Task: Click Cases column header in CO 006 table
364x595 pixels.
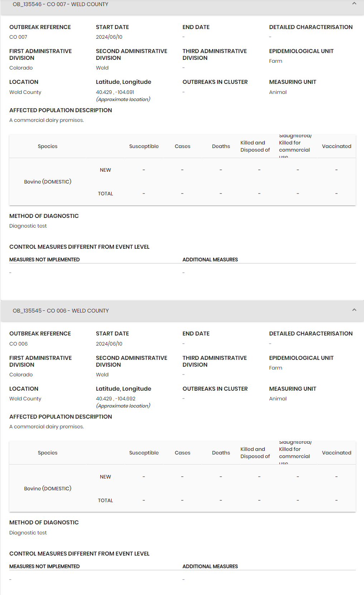Action: pos(182,453)
